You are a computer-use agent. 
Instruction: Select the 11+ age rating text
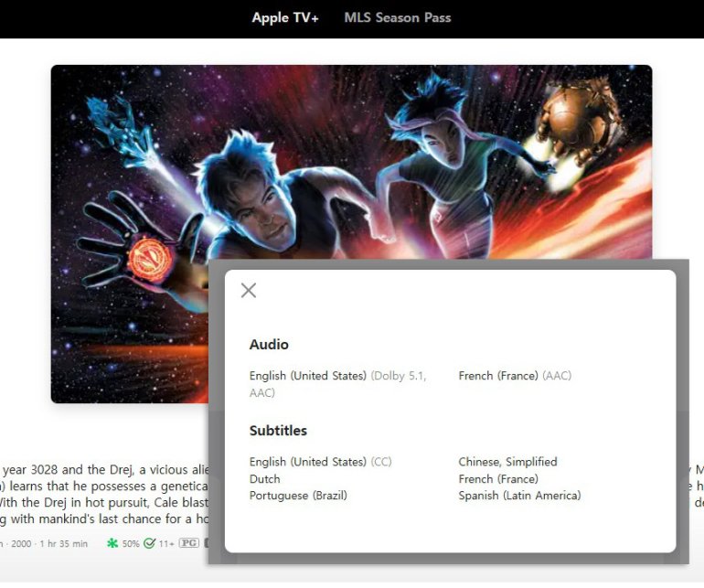[166, 543]
